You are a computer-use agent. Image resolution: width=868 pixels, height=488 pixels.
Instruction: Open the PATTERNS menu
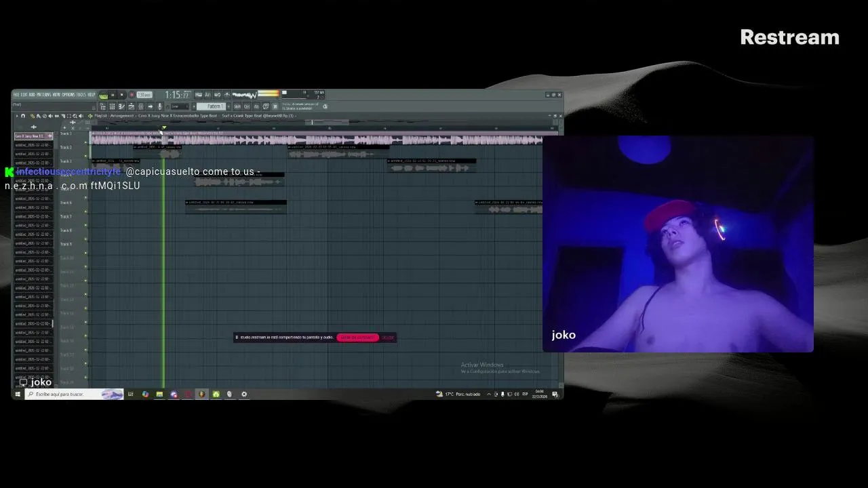43,95
